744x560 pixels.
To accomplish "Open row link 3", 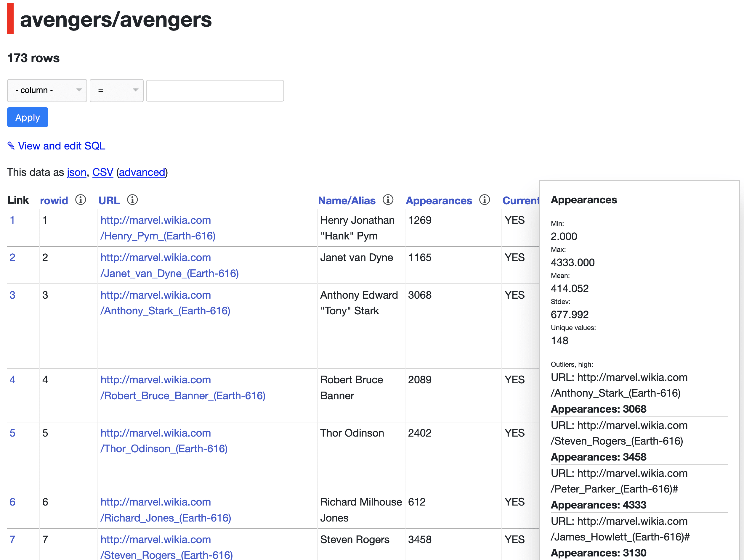I will click(x=12, y=295).
